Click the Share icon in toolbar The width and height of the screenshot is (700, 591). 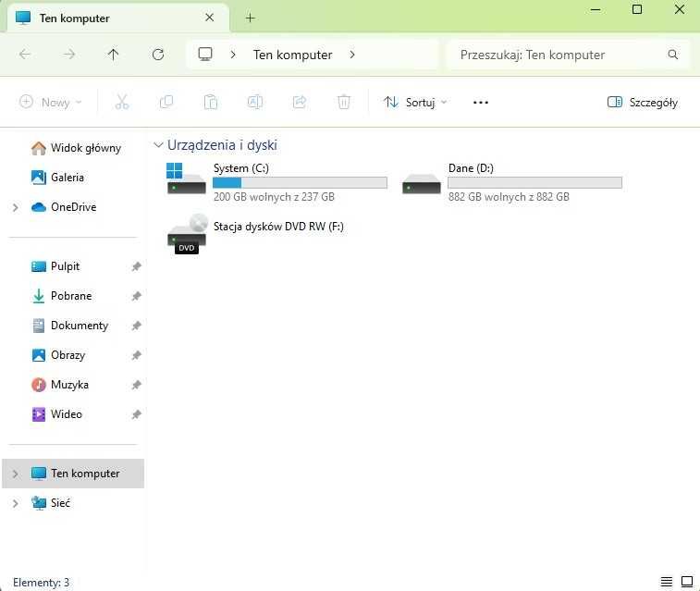click(299, 103)
